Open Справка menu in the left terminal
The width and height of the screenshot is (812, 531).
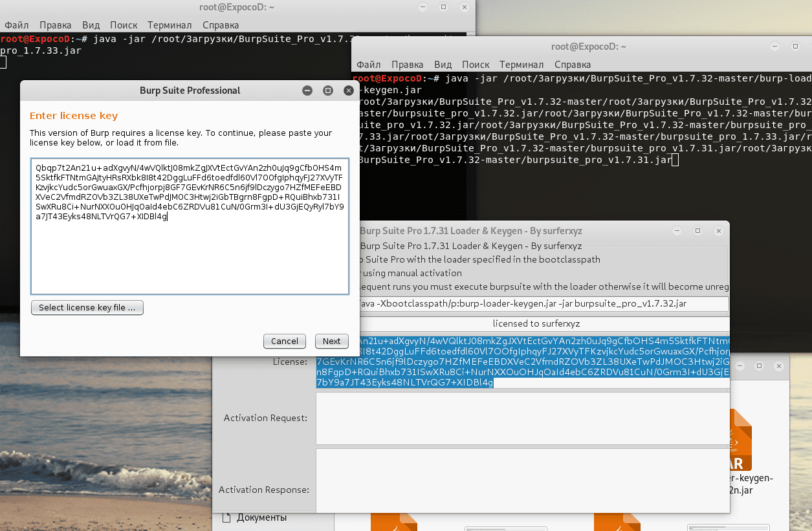[221, 25]
